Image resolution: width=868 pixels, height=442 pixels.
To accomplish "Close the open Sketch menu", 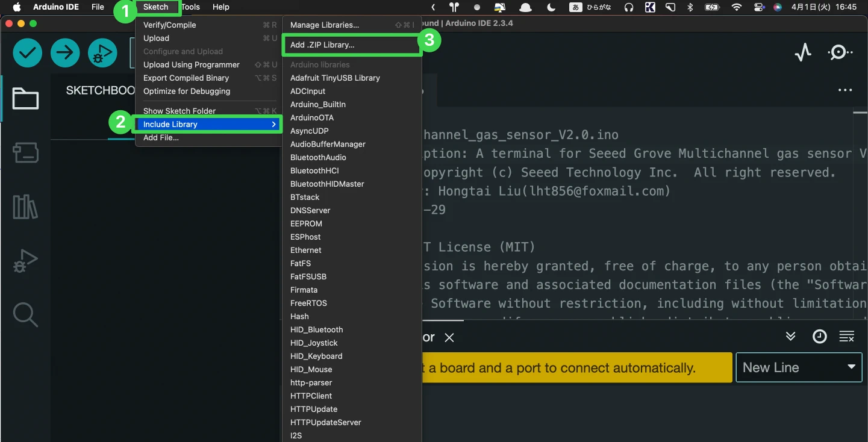I will point(155,7).
